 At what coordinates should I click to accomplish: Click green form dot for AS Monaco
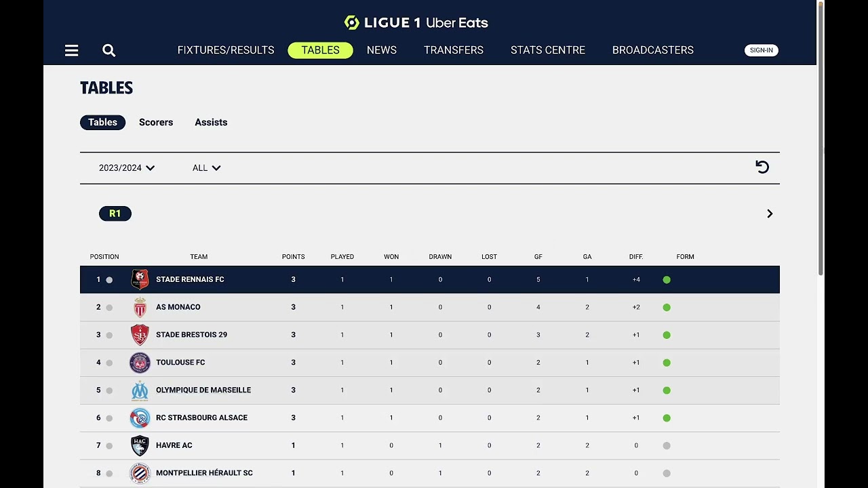[x=667, y=308]
